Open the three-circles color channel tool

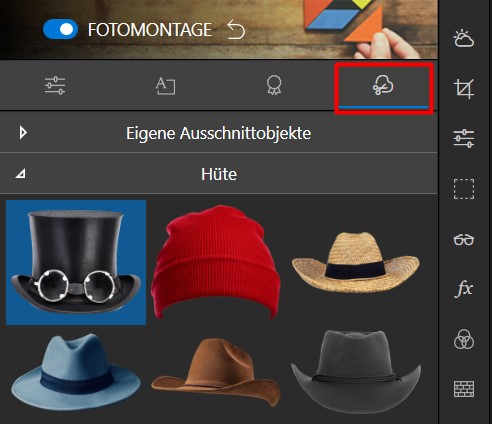pos(464,339)
